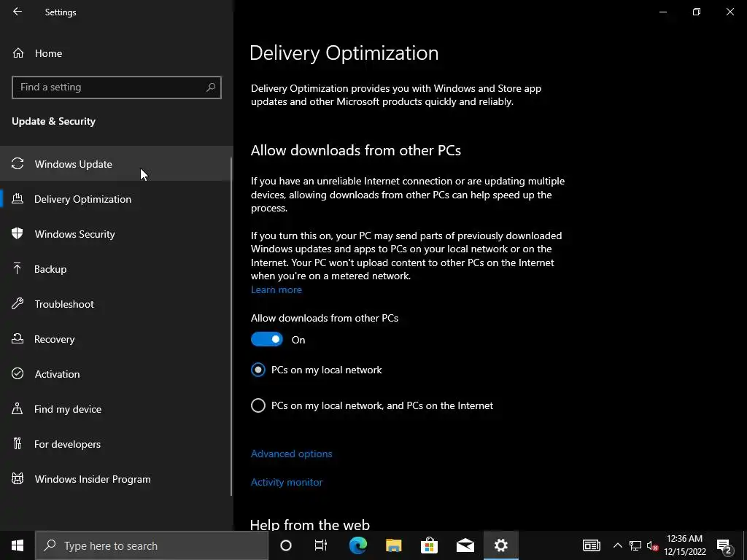Open File Explorer from the taskbar
Viewport: 747px width, 560px height.
click(x=393, y=545)
